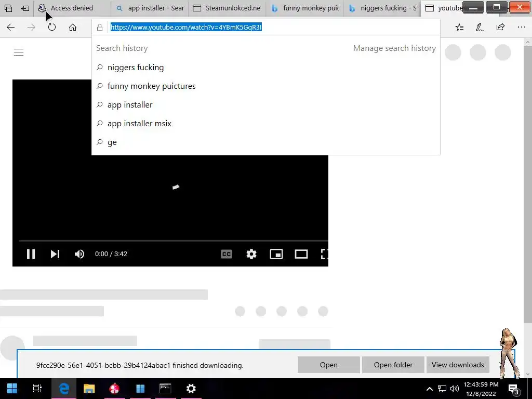Click the highlighted YouTube URL address field
The height and width of the screenshot is (399, 532).
point(186,27)
